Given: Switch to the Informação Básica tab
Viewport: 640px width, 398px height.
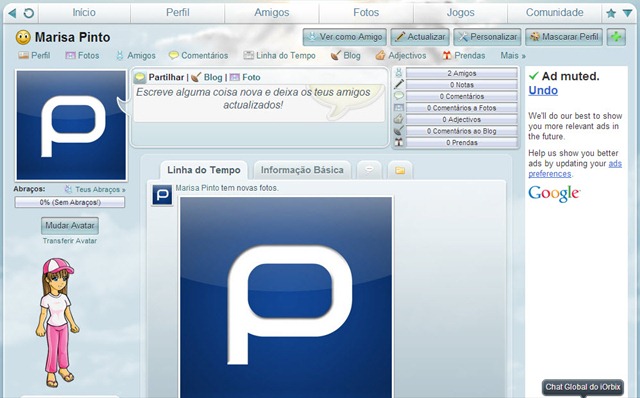Looking at the screenshot, I should coord(302,170).
